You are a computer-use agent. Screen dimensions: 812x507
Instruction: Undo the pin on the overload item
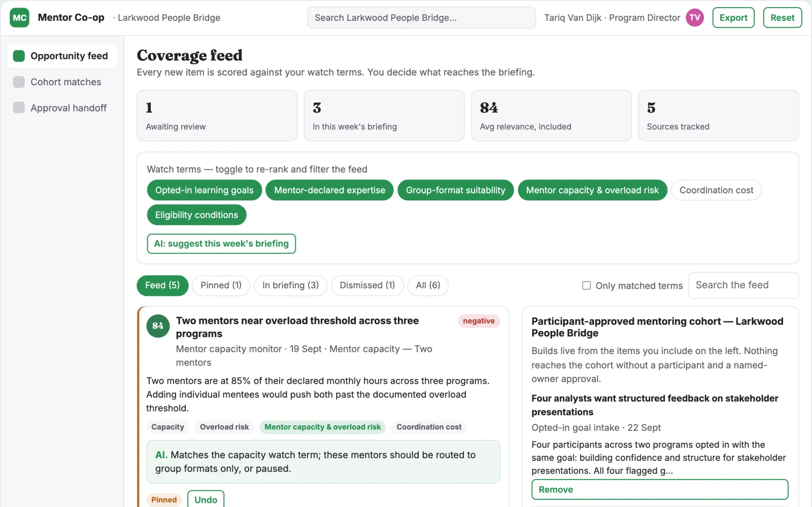tap(206, 499)
